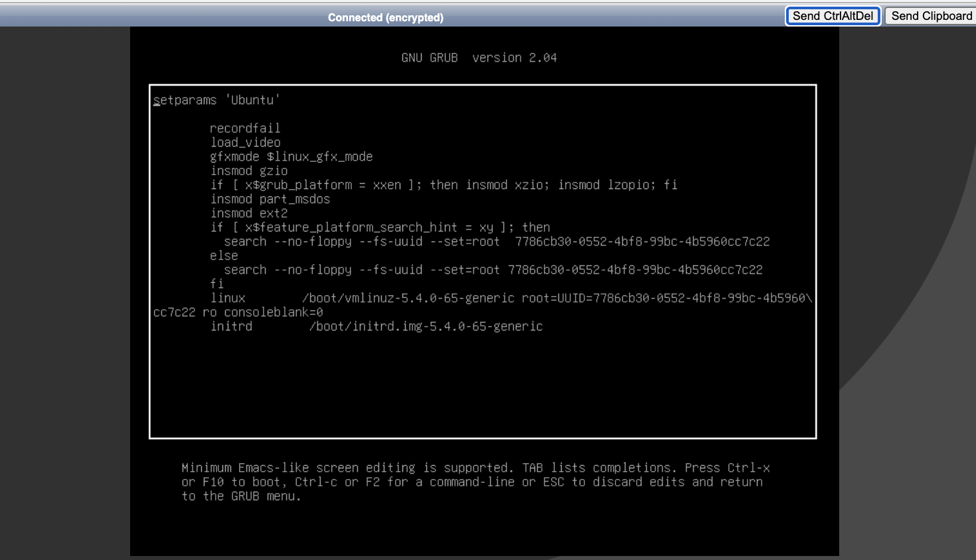This screenshot has width=976, height=560.
Task: Click the "insmod ext2" line
Action: (x=249, y=213)
